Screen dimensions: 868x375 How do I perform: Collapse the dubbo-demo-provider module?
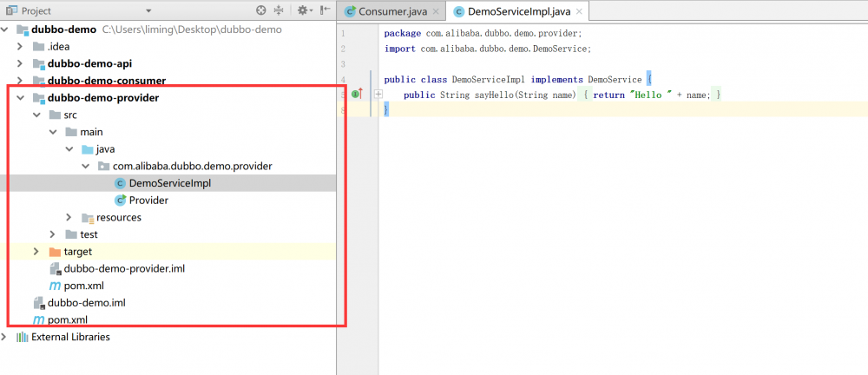[x=21, y=98]
